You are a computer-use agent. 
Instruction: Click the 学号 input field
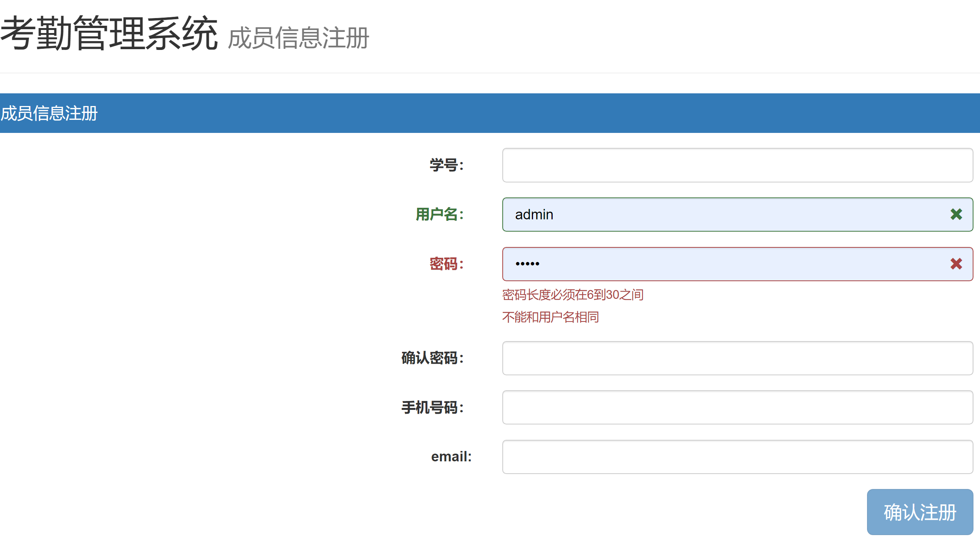pos(737,165)
